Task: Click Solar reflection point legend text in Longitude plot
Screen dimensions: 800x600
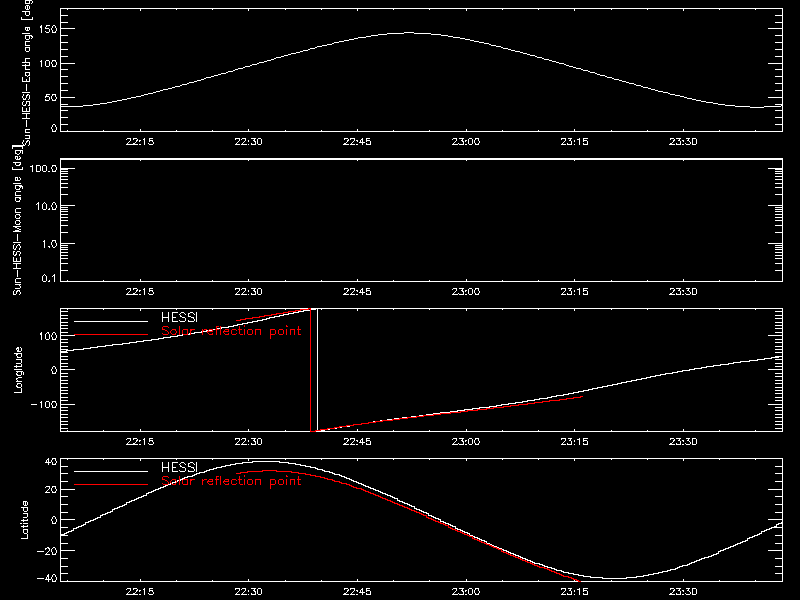Action: tap(231, 331)
